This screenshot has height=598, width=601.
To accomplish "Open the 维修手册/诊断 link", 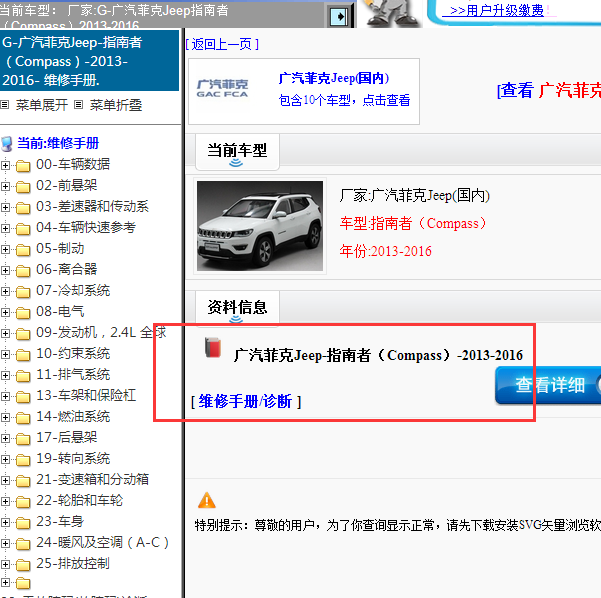I will (246, 402).
